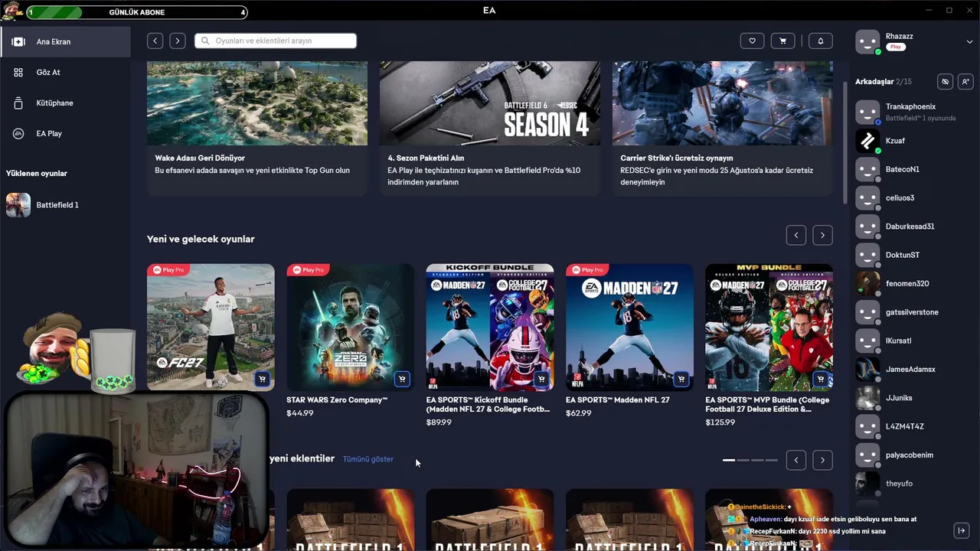
Task: Add EA FC27 to cart via its cart icon
Action: pos(263,379)
